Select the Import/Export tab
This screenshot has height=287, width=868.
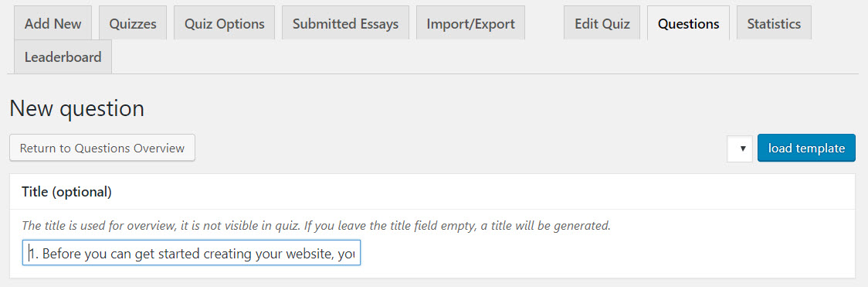470,23
